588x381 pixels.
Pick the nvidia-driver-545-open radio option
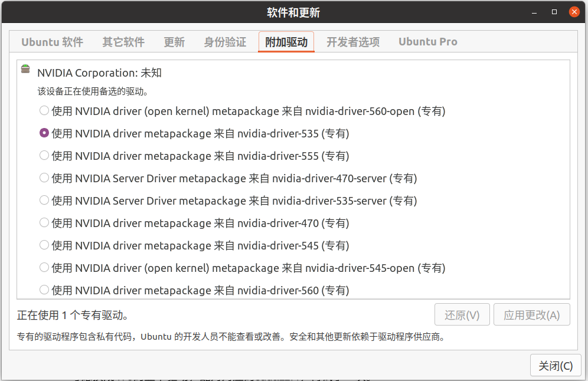(x=44, y=268)
